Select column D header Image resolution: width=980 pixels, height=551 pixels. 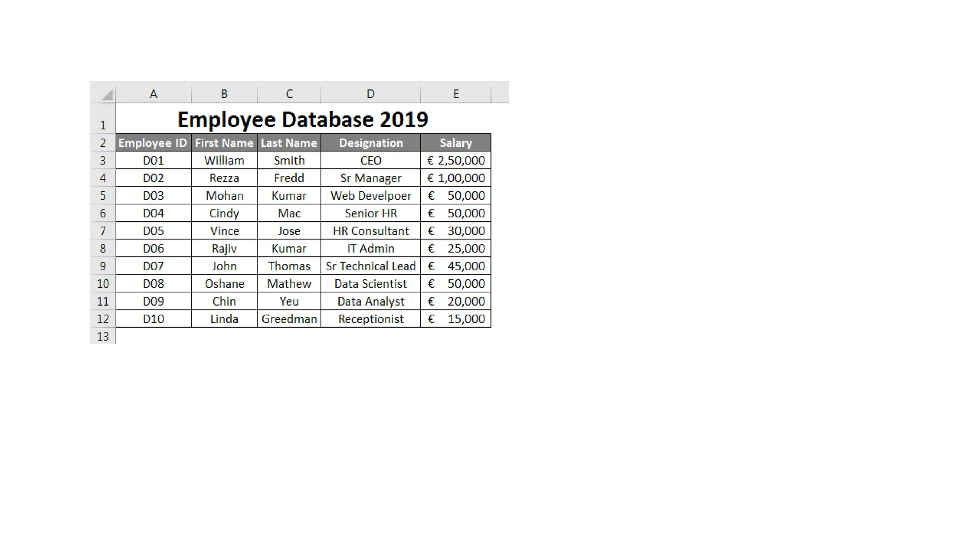coord(371,94)
